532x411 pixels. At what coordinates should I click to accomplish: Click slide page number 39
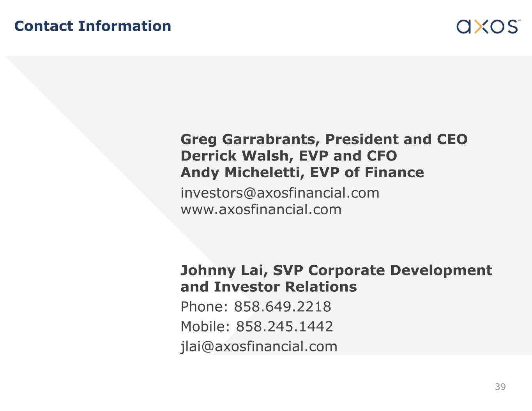click(500, 387)
